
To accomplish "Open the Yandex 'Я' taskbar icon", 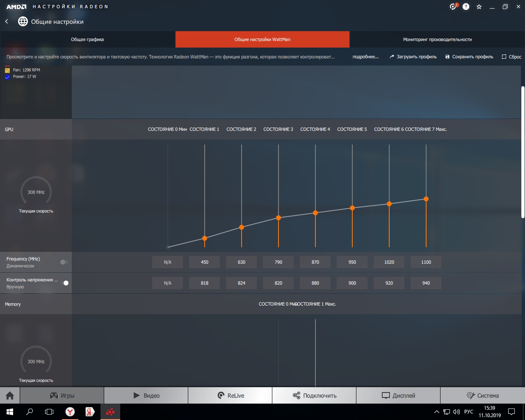I will 90,412.
